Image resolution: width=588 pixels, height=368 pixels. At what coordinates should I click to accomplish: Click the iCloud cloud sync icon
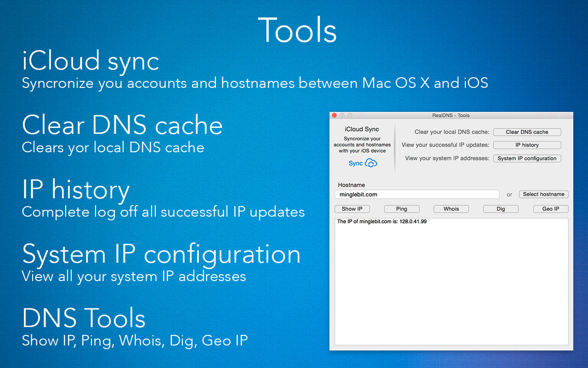371,163
